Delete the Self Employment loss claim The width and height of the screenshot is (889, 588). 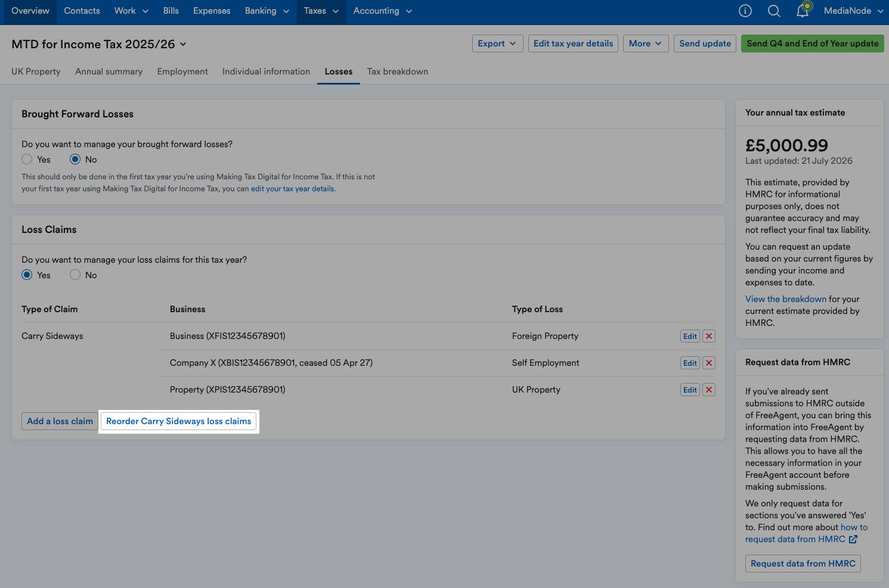coord(709,363)
